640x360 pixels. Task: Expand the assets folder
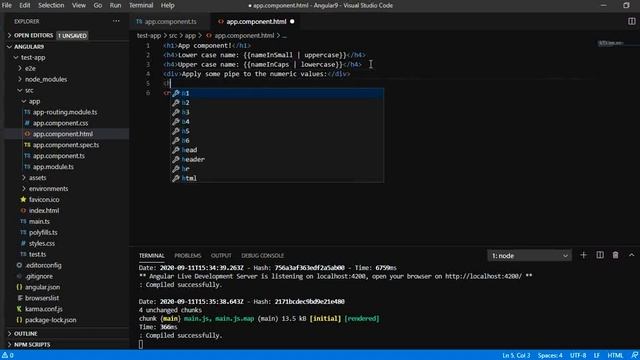click(x=67, y=178)
